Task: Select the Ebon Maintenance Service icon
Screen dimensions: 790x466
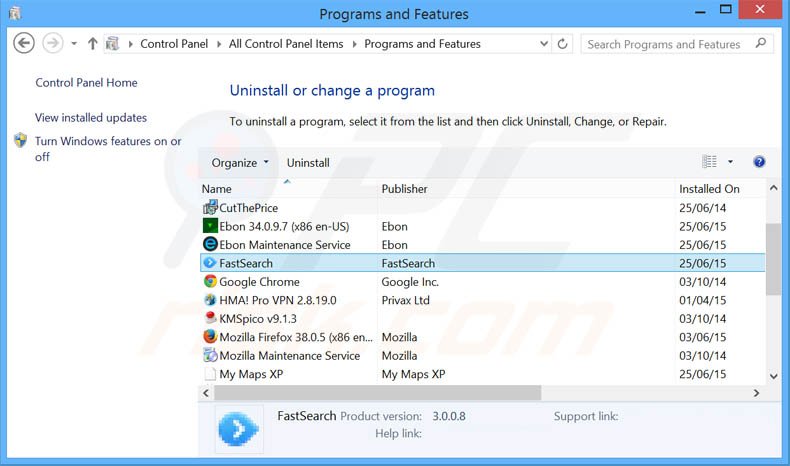Action: coord(210,244)
